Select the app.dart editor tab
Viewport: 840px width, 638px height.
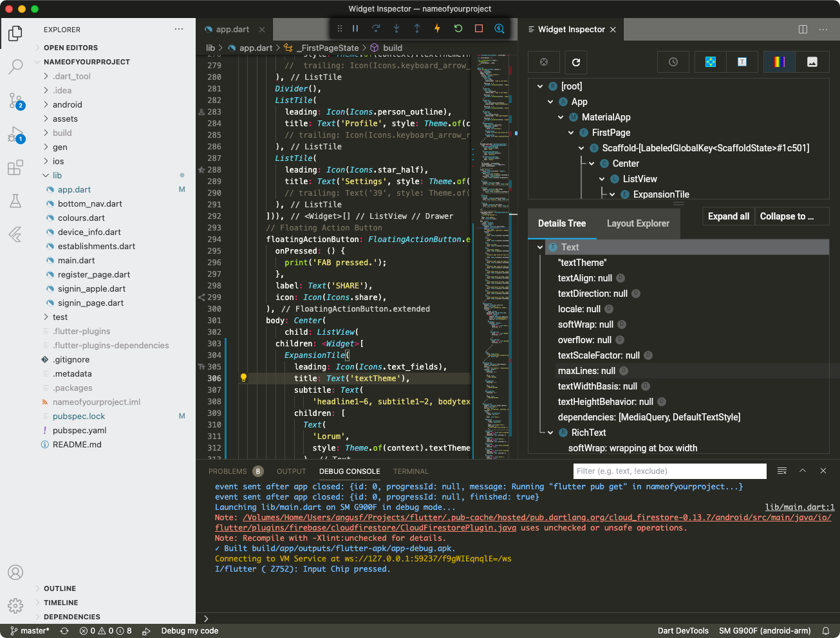232,30
